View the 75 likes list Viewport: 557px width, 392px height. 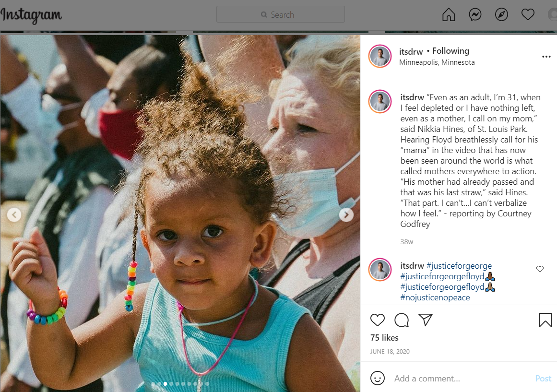(384, 338)
